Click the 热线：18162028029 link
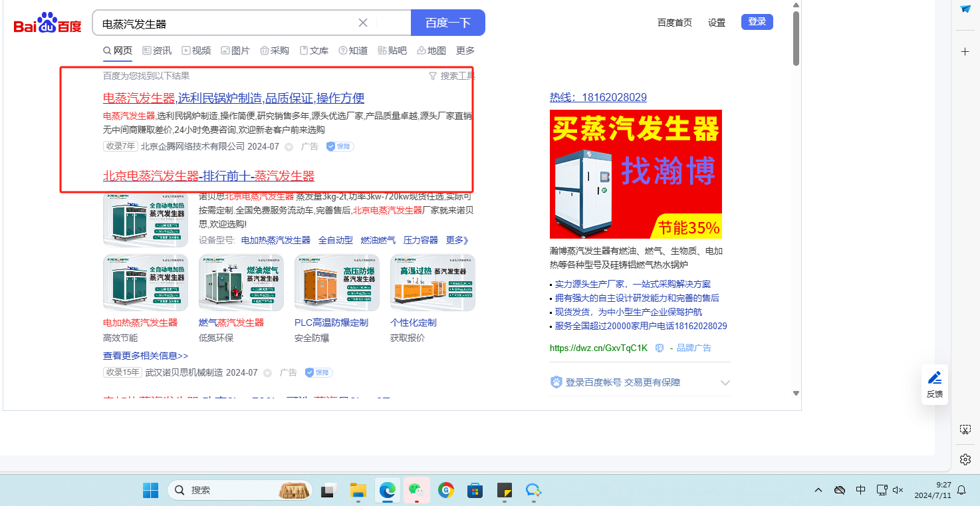 (598, 97)
